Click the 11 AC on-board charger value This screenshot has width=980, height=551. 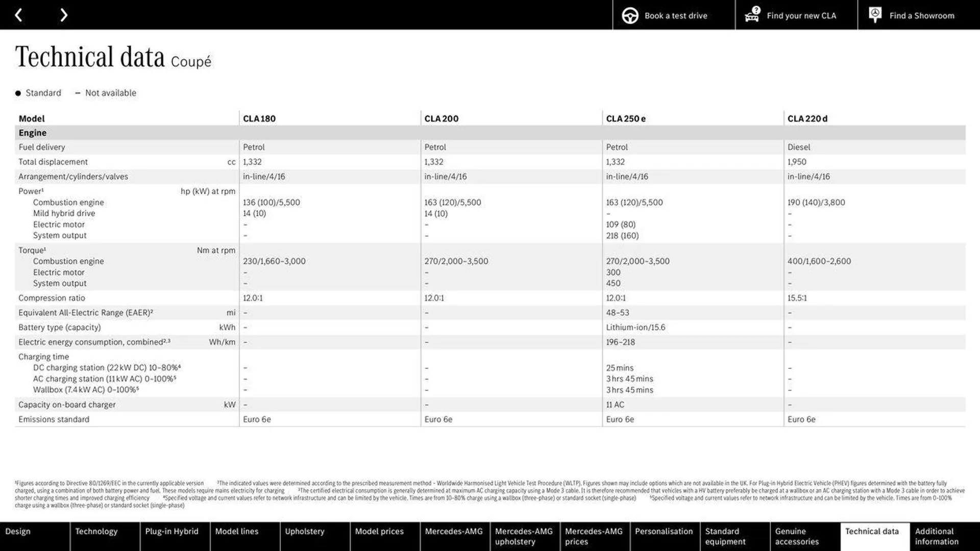[615, 405]
